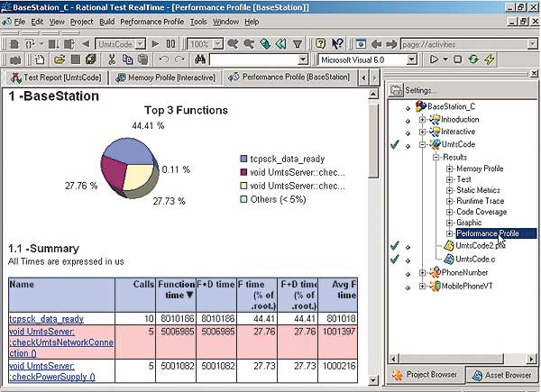
Task: Expand the PhoneNumber tree node
Action: click(422, 273)
